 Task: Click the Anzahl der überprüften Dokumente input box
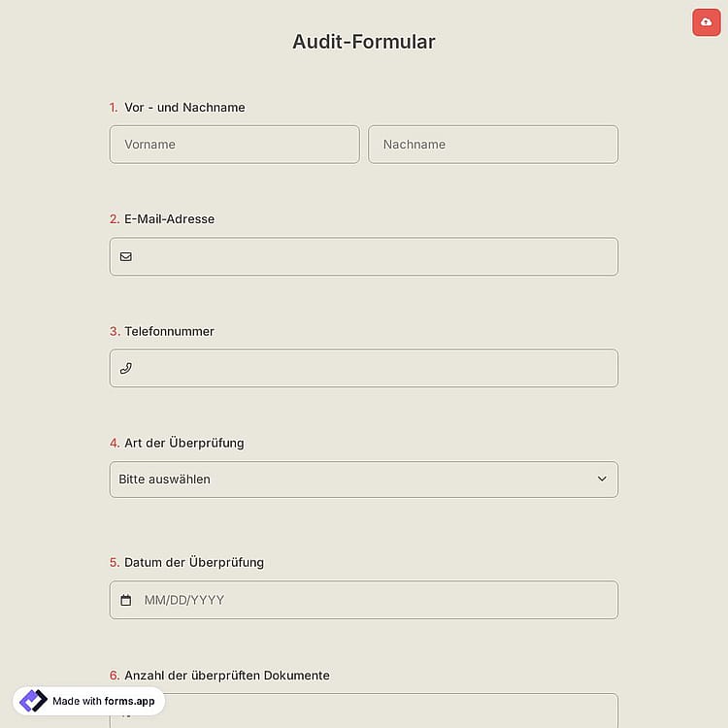coord(364,711)
